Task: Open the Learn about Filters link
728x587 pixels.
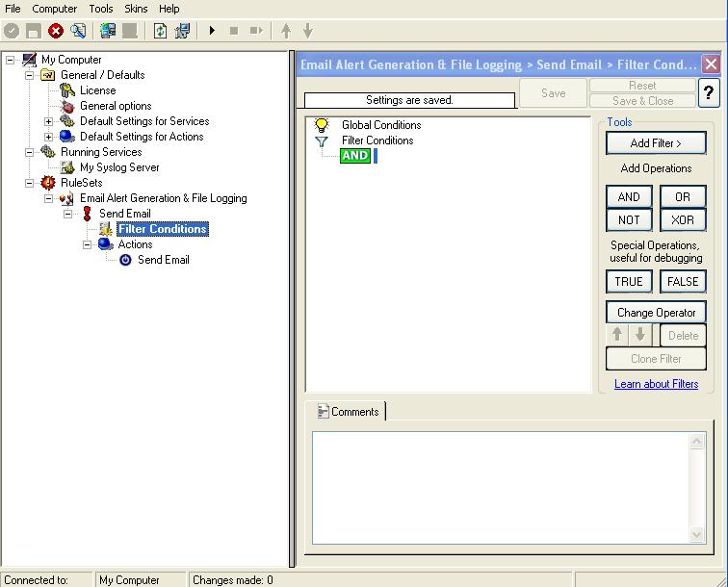Action: (656, 384)
